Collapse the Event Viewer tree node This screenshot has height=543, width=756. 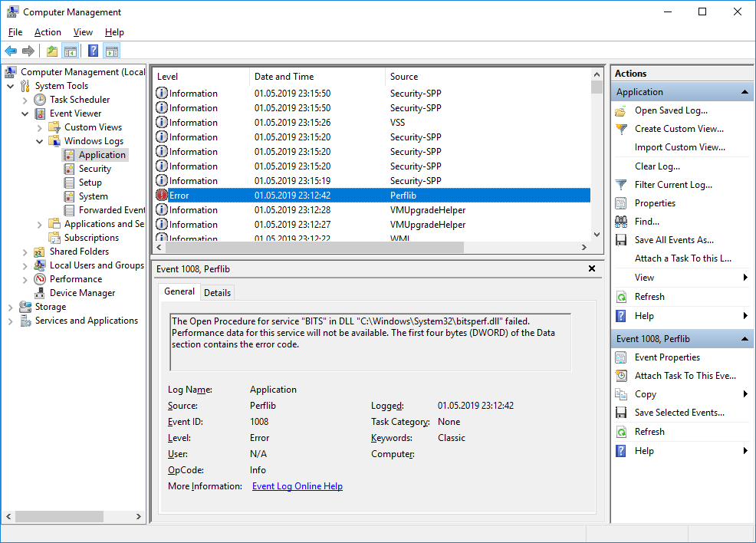[25, 114]
